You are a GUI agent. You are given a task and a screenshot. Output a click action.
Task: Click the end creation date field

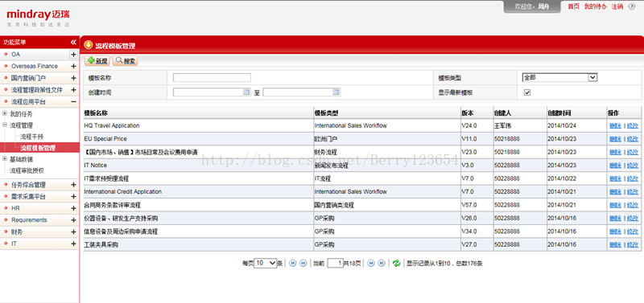(301, 92)
